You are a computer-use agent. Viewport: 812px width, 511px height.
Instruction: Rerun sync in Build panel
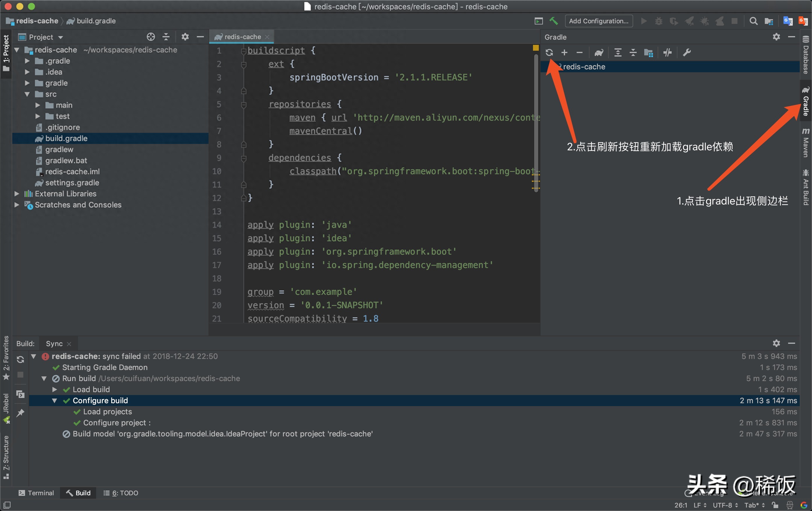pos(20,359)
